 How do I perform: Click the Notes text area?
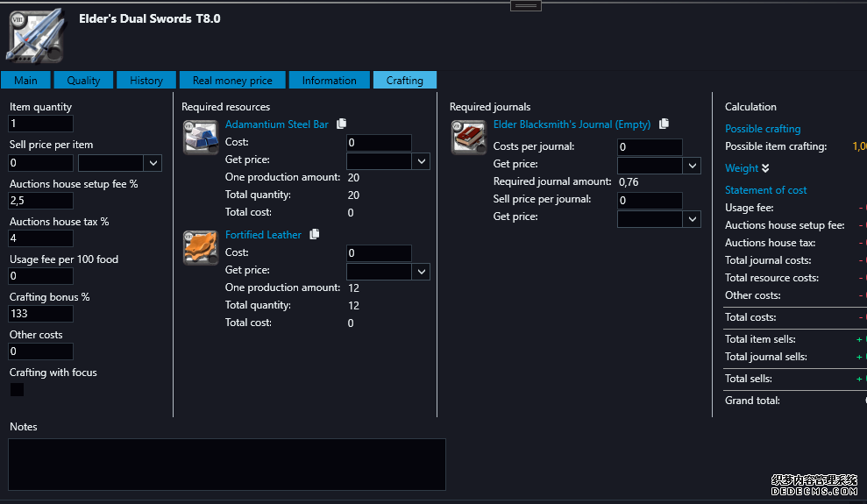point(227,464)
